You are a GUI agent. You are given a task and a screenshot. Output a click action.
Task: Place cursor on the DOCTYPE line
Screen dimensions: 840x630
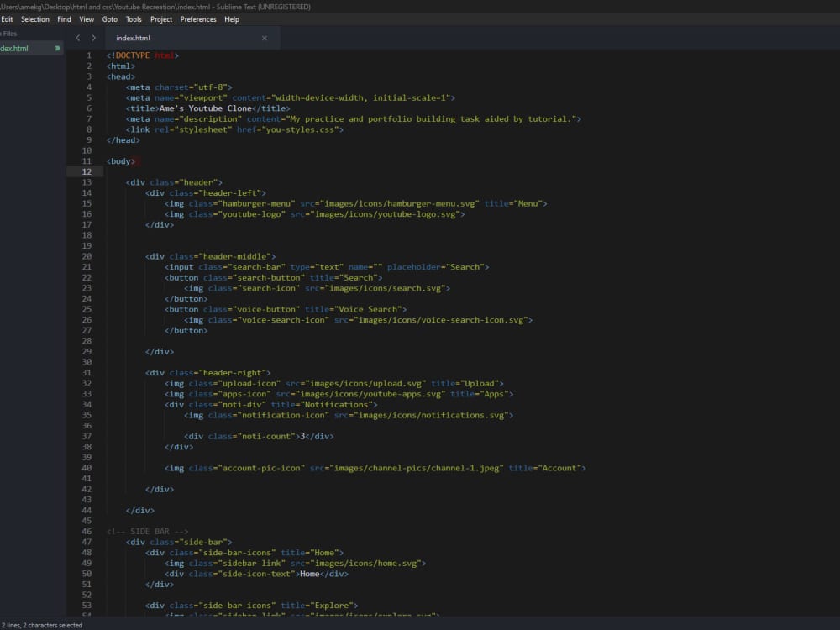(x=134, y=55)
